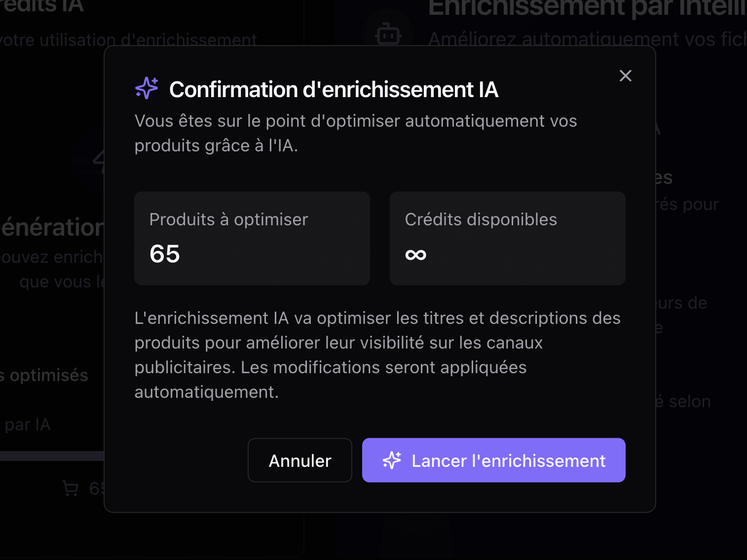Click the number 65 in the products card
This screenshot has height=560, width=747.
(165, 254)
